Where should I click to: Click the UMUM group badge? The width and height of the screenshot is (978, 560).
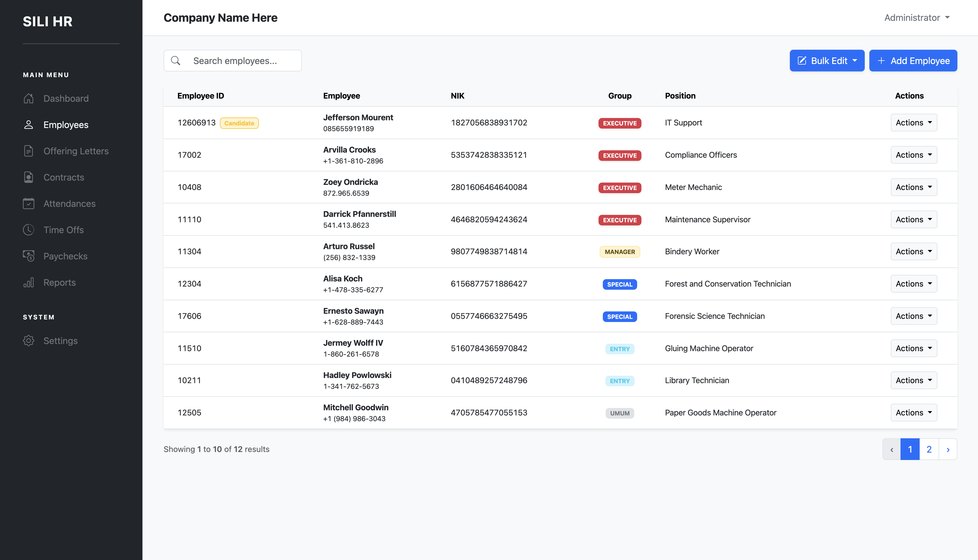(x=620, y=413)
